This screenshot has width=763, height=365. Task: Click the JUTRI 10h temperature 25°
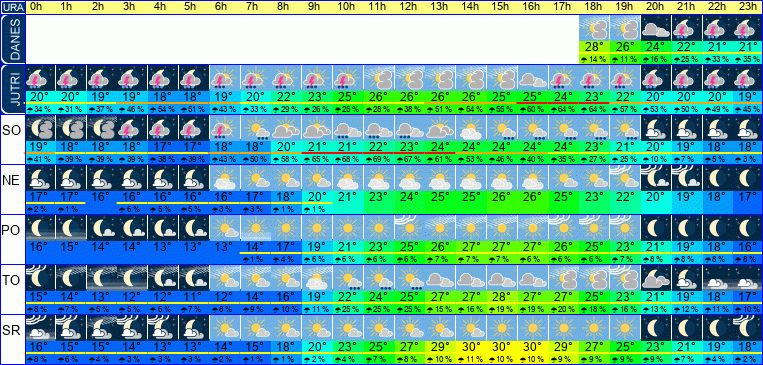(347, 97)
